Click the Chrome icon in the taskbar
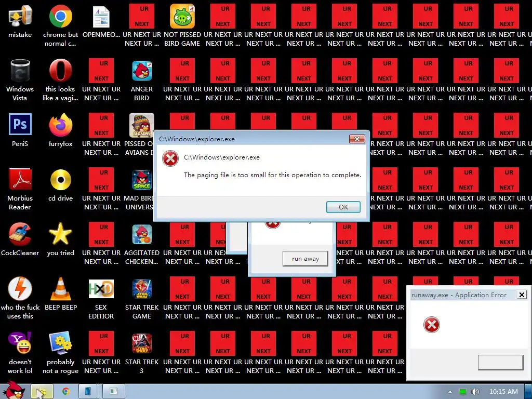This screenshot has height=399, width=532. [x=66, y=392]
